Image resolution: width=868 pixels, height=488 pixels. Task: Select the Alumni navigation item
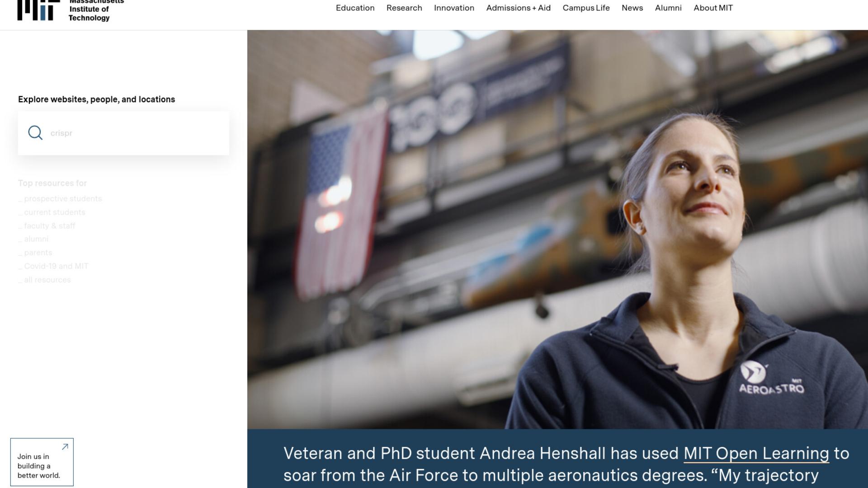click(668, 8)
